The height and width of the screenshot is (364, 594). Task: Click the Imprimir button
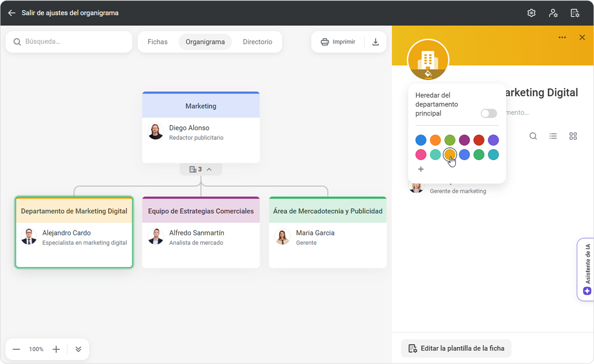coord(338,42)
